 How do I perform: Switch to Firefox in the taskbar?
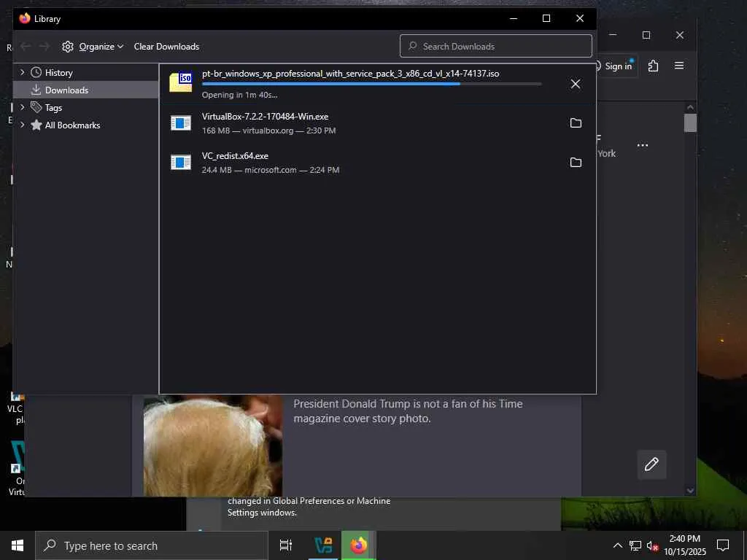pos(359,545)
